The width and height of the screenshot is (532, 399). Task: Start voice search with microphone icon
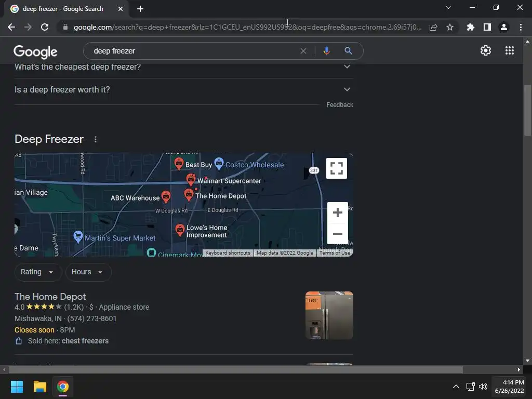(326, 51)
